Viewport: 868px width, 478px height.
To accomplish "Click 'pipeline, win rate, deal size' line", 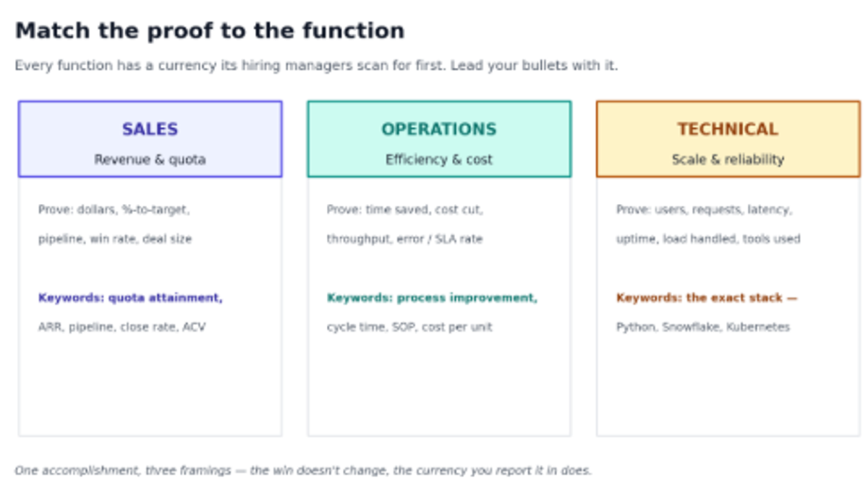I will [x=115, y=239].
